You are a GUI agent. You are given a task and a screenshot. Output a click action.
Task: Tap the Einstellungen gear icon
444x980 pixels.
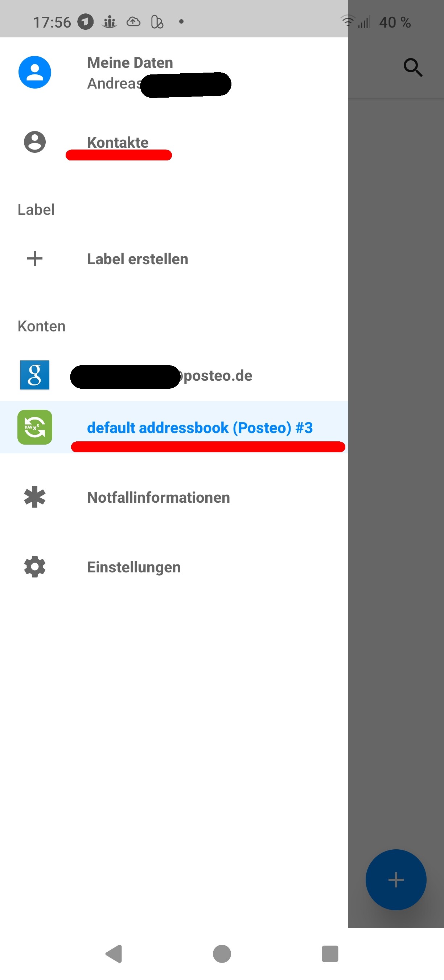(x=34, y=567)
